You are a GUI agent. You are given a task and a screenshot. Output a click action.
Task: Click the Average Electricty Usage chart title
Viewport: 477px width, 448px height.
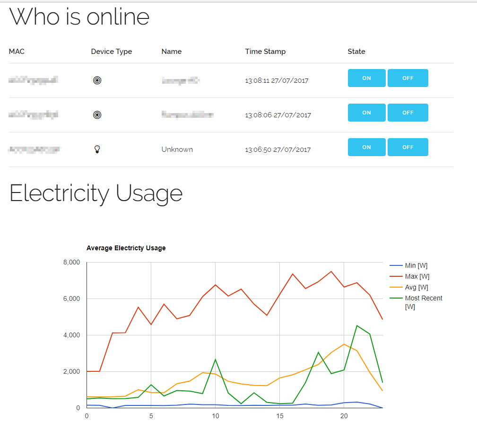[x=126, y=248]
